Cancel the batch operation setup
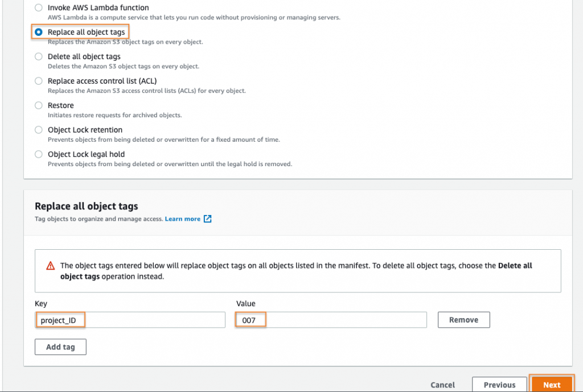Image resolution: width=583 pixels, height=392 pixels. (442, 385)
